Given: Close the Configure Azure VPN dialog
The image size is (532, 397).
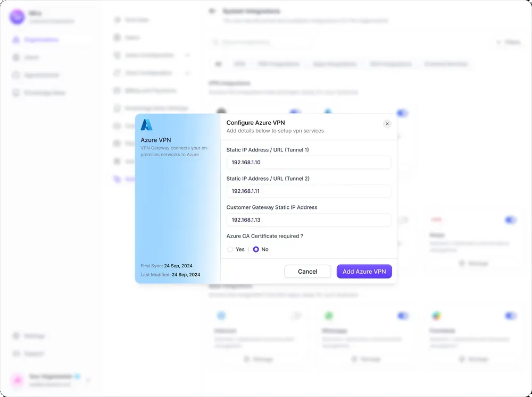Looking at the screenshot, I should [387, 124].
